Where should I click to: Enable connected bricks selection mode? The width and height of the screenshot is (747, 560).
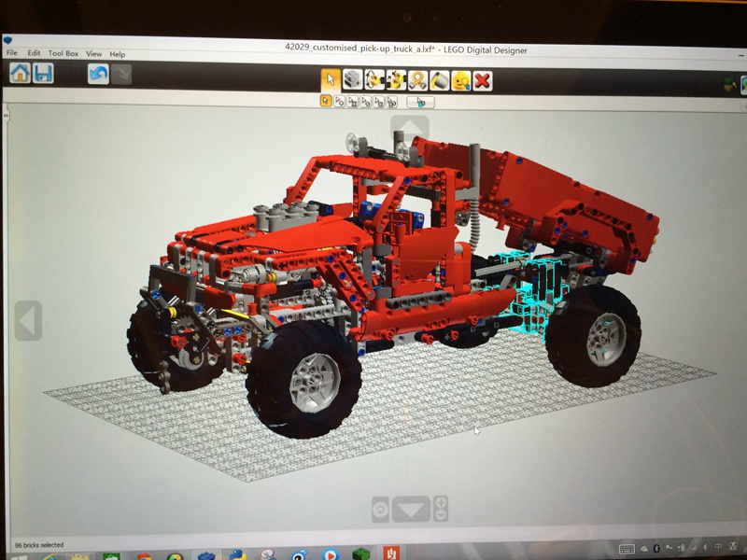tap(353, 102)
